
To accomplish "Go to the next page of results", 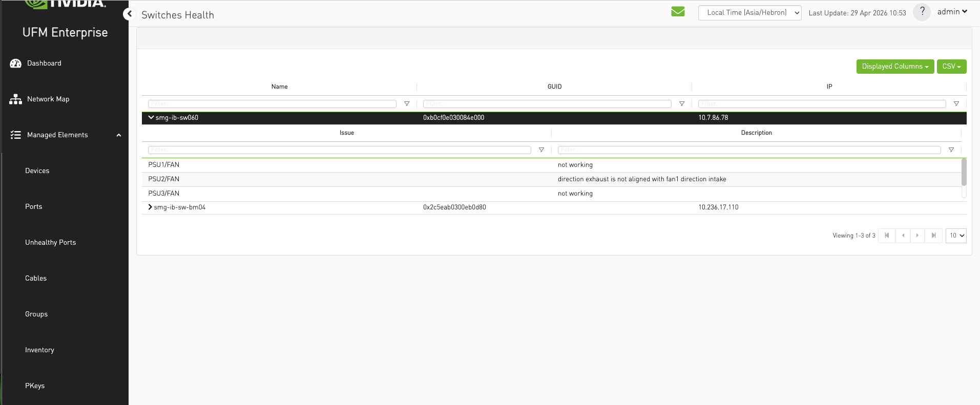I will coord(918,236).
